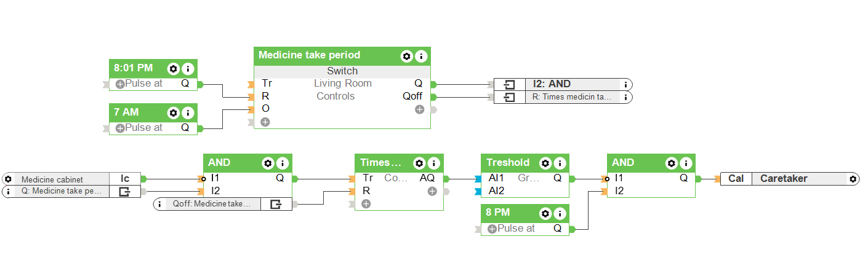Click info icon on 7 AM block

[188, 112]
